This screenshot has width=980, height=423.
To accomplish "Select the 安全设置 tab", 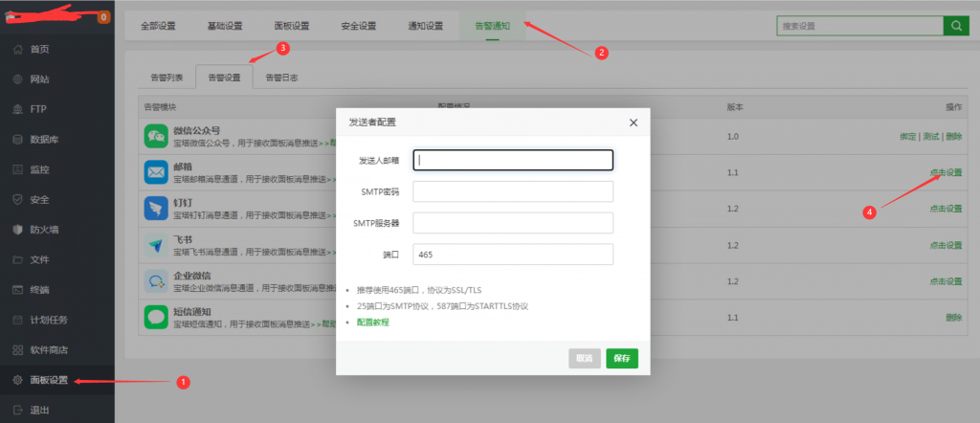I will tap(358, 26).
